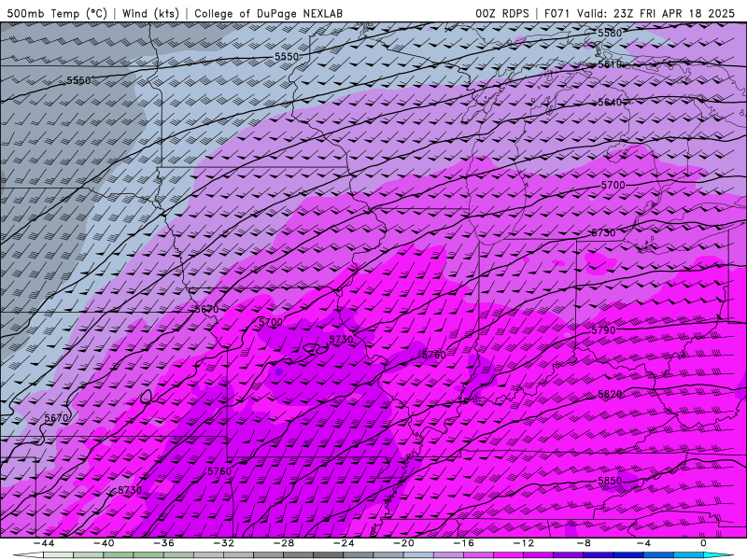
Task: Click the -4 colorbar tick label
Action: pos(644,543)
